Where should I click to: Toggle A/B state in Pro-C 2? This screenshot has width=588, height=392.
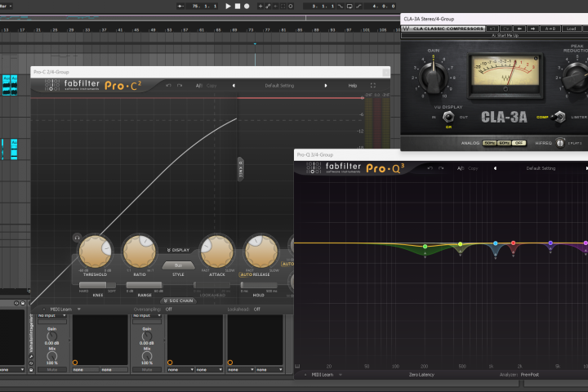pyautogui.click(x=198, y=86)
